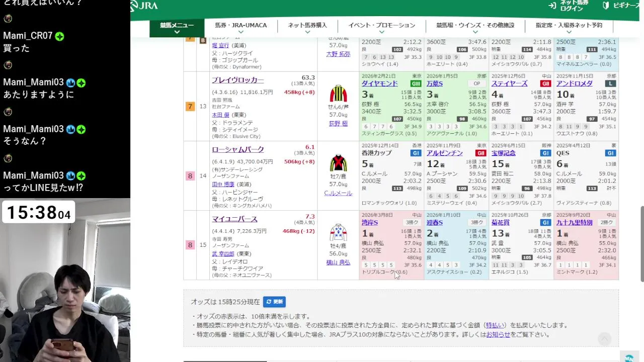Image resolution: width=644 pixels, height=362 pixels.
Task: Click the GIII badge beside ダイヤモンド
Action: click(x=416, y=83)
